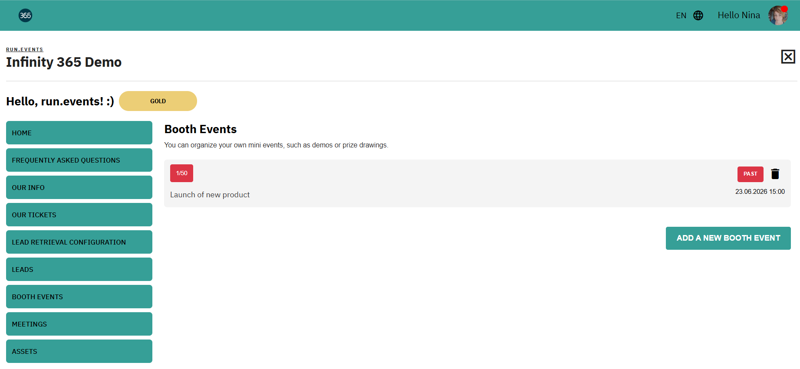
Task: Go to Our Info section
Action: 79,187
